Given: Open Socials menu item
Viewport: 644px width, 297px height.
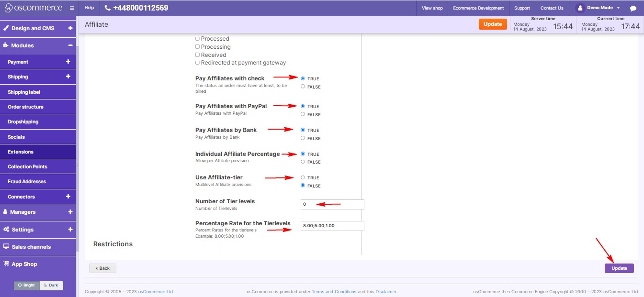Looking at the screenshot, I should tap(38, 137).
